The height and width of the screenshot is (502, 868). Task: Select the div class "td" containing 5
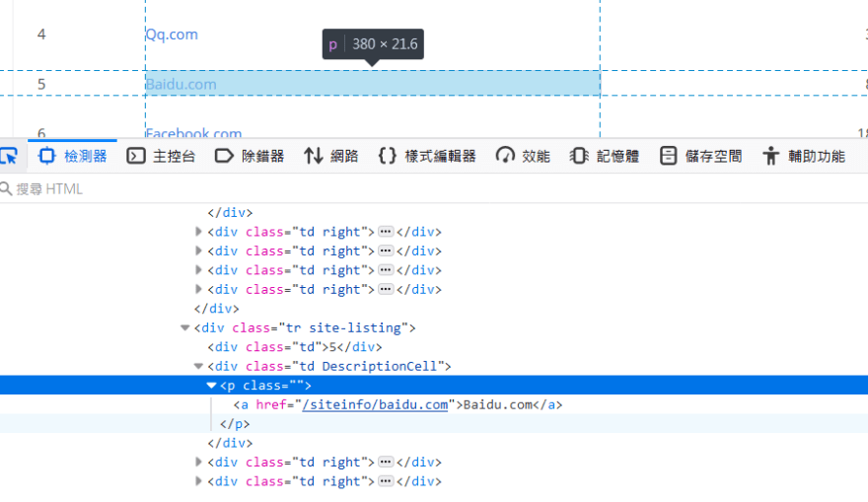click(295, 347)
